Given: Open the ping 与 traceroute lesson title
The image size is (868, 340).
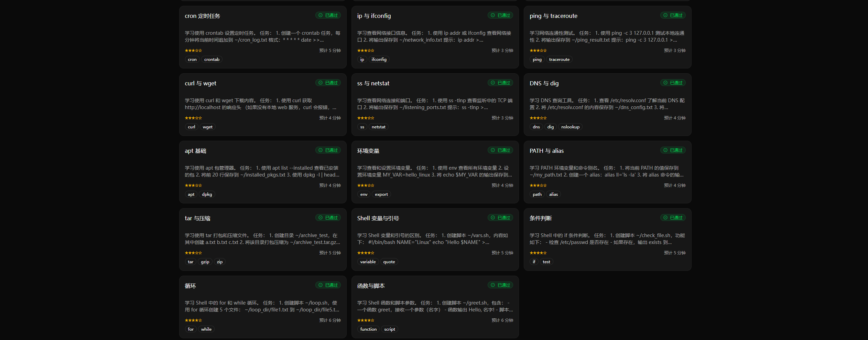Looking at the screenshot, I should 553,16.
